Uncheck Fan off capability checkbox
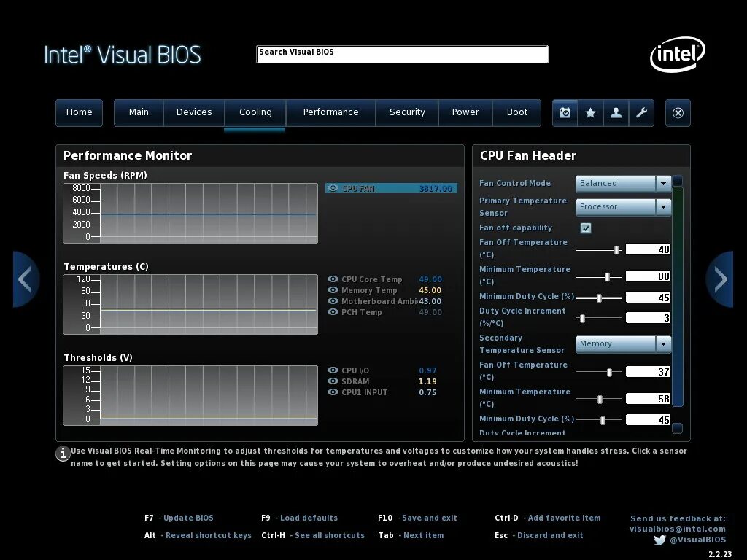Viewport: 747px width, 560px height. click(586, 228)
